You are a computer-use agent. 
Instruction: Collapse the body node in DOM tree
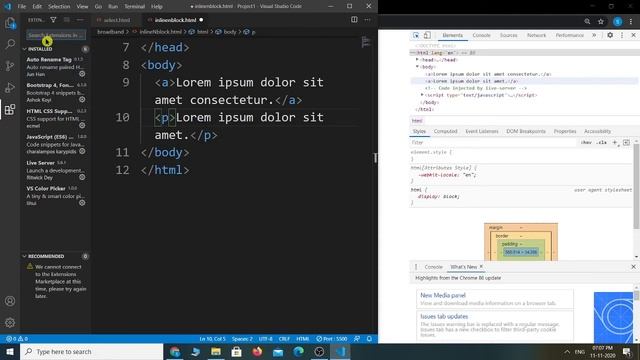417,67
